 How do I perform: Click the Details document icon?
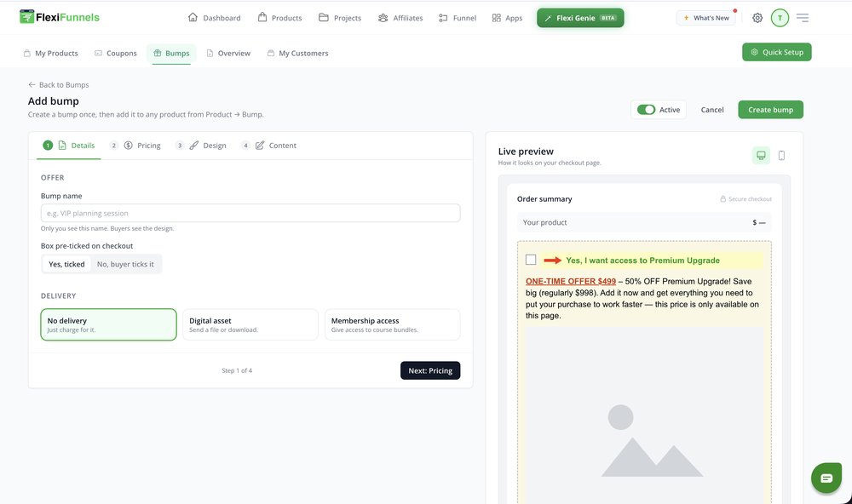(62, 146)
